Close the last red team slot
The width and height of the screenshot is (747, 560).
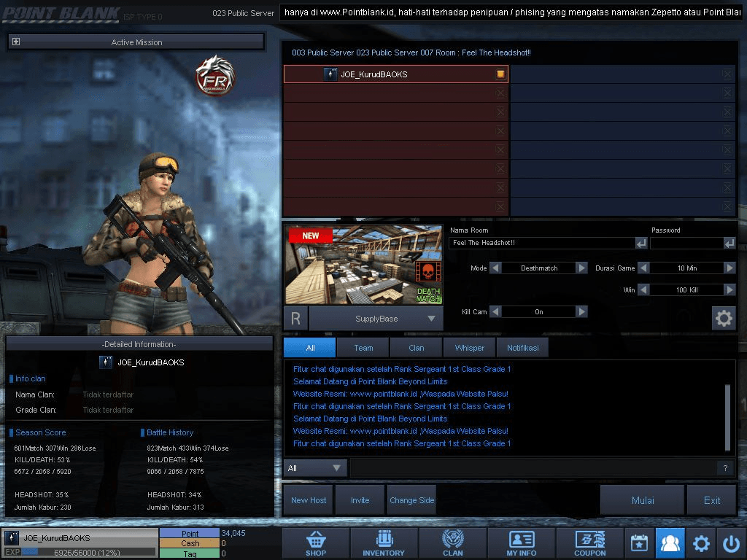tap(500, 206)
